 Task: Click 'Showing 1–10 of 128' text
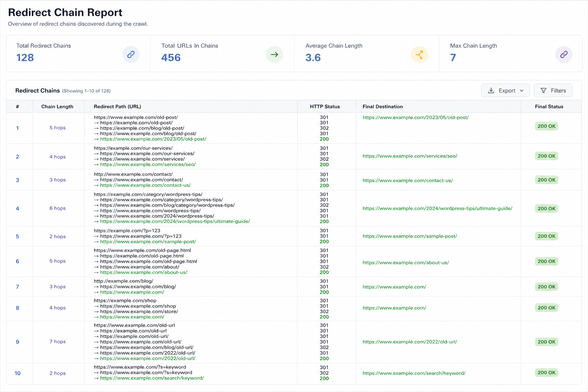[86, 91]
